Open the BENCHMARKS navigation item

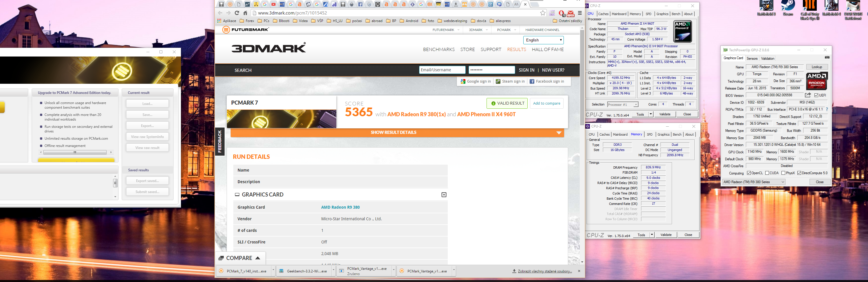[x=438, y=50]
